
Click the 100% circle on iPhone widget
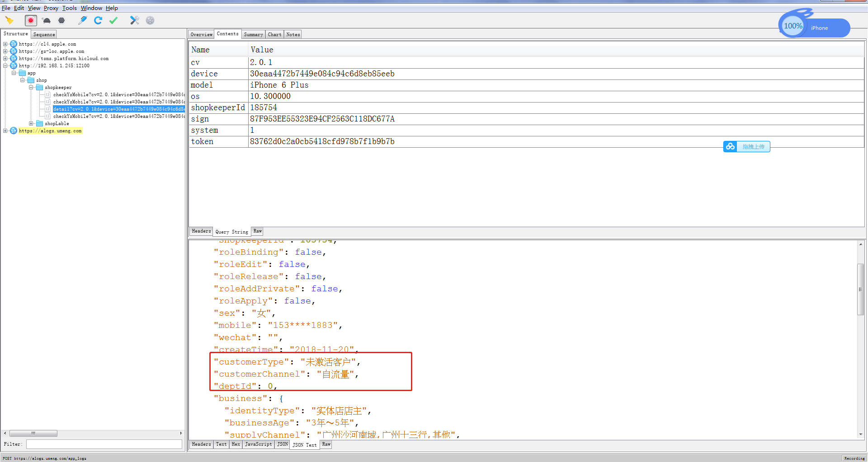pos(793,26)
